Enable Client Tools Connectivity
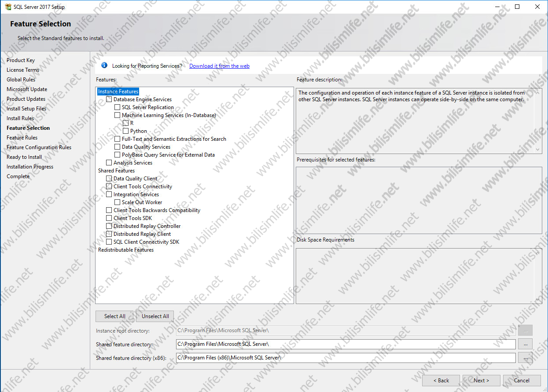Image resolution: width=548 pixels, height=392 pixels. (x=109, y=187)
